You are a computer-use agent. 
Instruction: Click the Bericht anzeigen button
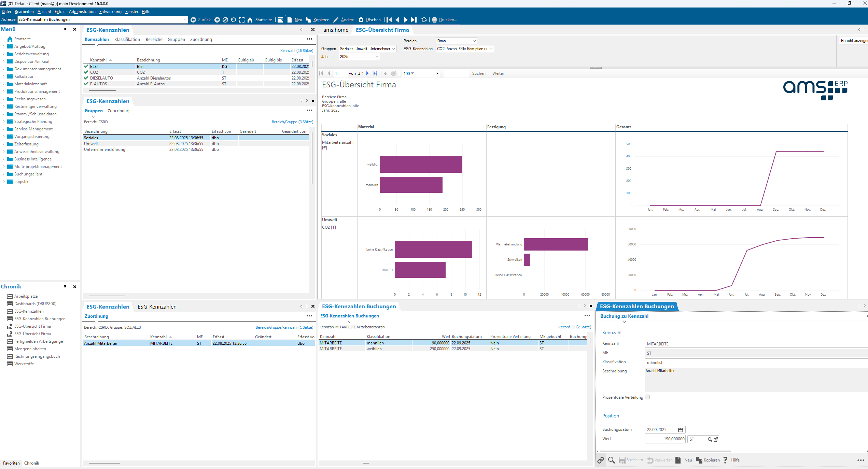tap(853, 41)
